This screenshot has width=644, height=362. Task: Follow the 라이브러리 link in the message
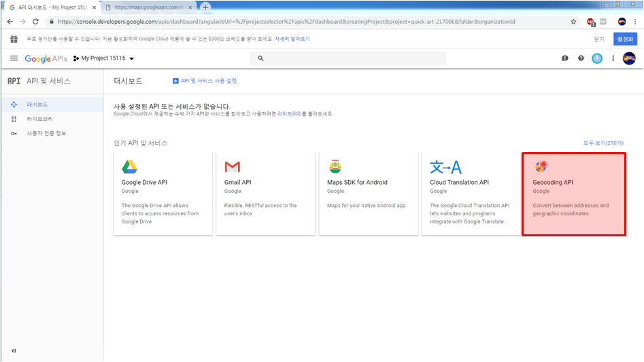tap(289, 113)
